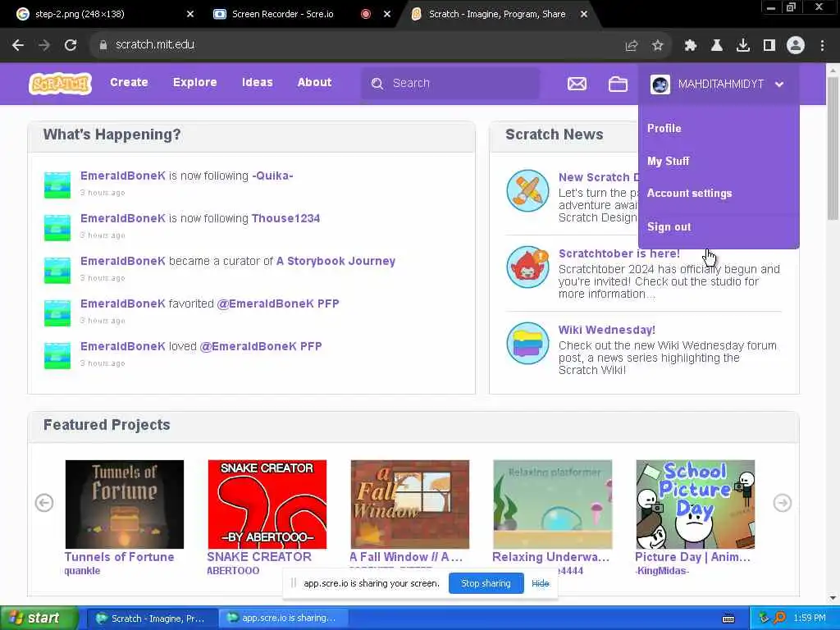840x630 pixels.
Task: Open Tunnels of Fortune thumbnail
Action: click(125, 504)
